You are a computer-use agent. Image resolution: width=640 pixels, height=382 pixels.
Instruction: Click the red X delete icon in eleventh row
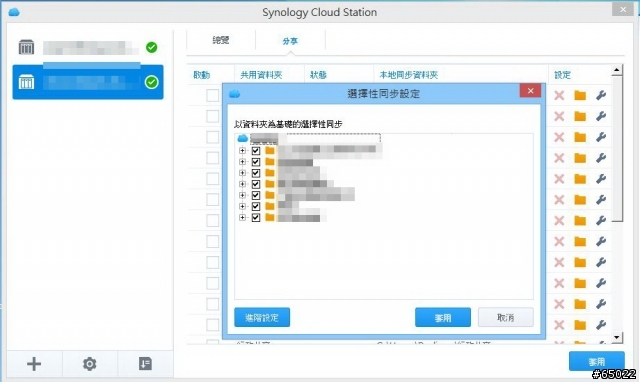tap(559, 304)
